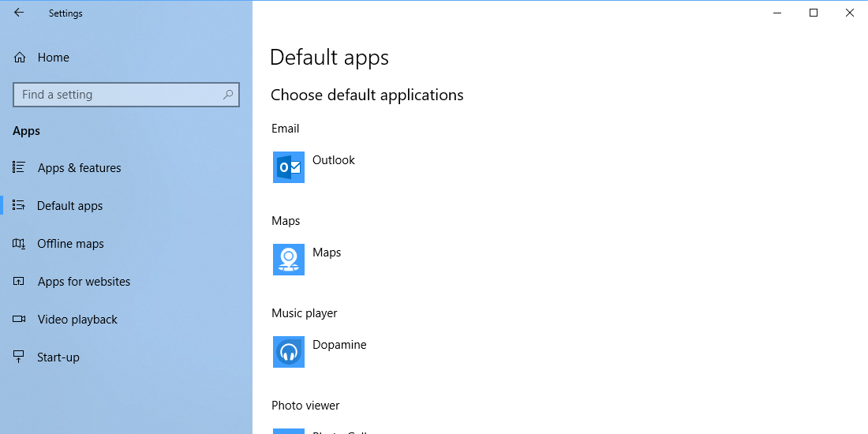Click the Outlook app icon
Screen dimensions: 868x434
(x=288, y=167)
